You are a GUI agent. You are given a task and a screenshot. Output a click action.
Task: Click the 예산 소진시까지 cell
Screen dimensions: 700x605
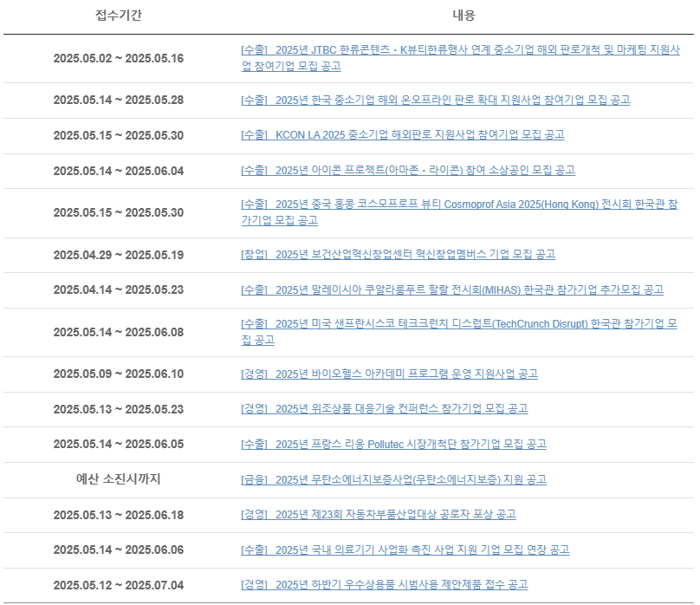[x=119, y=479]
